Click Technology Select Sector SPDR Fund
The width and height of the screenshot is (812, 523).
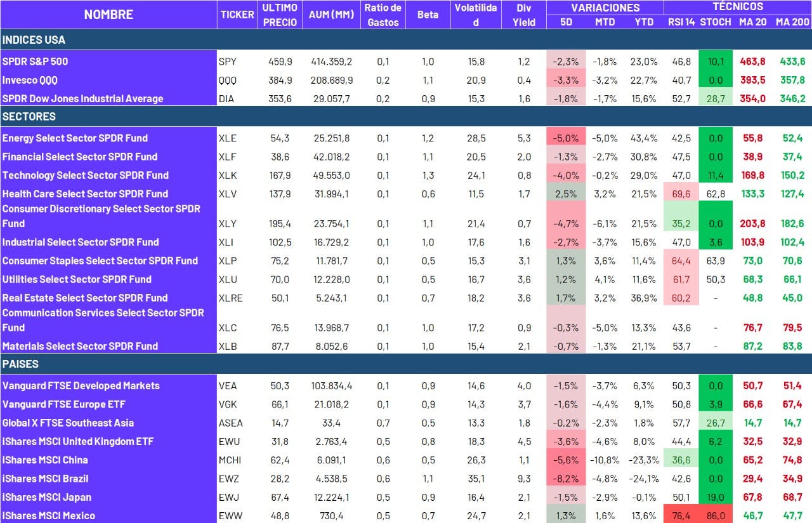(85, 175)
